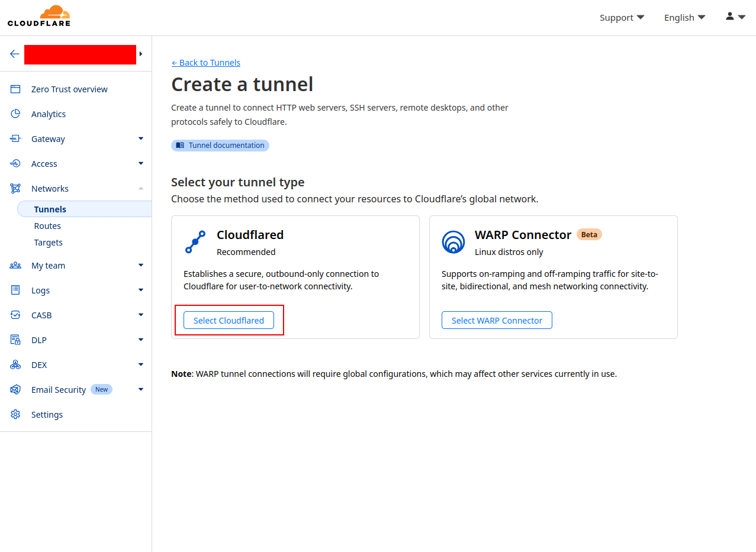Click the CASB icon in sidebar

coord(15,315)
